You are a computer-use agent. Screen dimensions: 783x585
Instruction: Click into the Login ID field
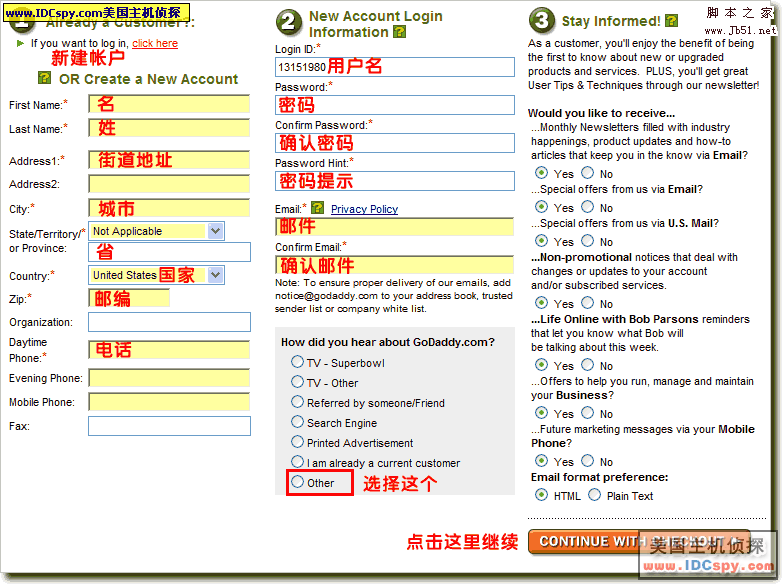pyautogui.click(x=395, y=67)
